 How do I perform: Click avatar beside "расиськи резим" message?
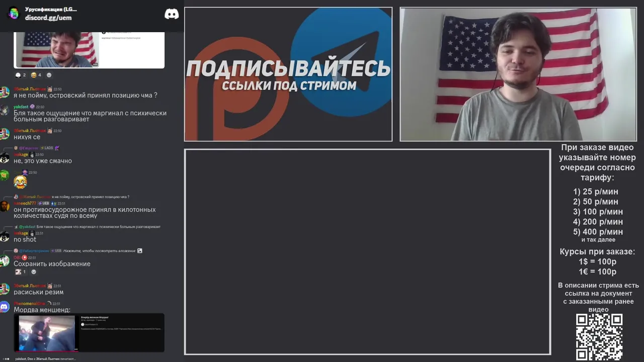tap(5, 289)
